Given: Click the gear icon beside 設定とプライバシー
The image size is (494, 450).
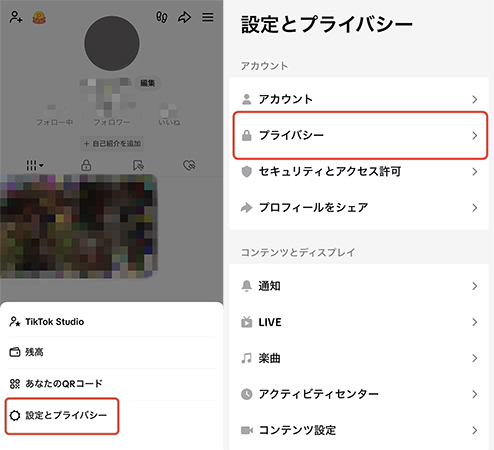Looking at the screenshot, I should (x=15, y=416).
